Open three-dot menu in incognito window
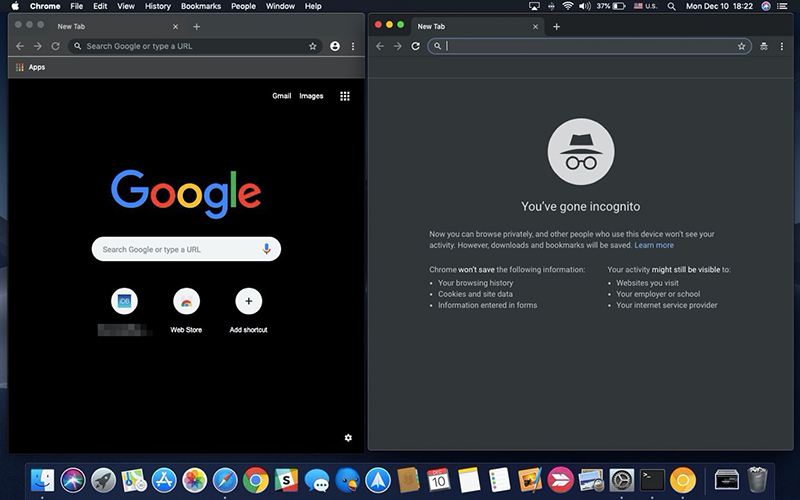This screenshot has height=500, width=800. (782, 46)
